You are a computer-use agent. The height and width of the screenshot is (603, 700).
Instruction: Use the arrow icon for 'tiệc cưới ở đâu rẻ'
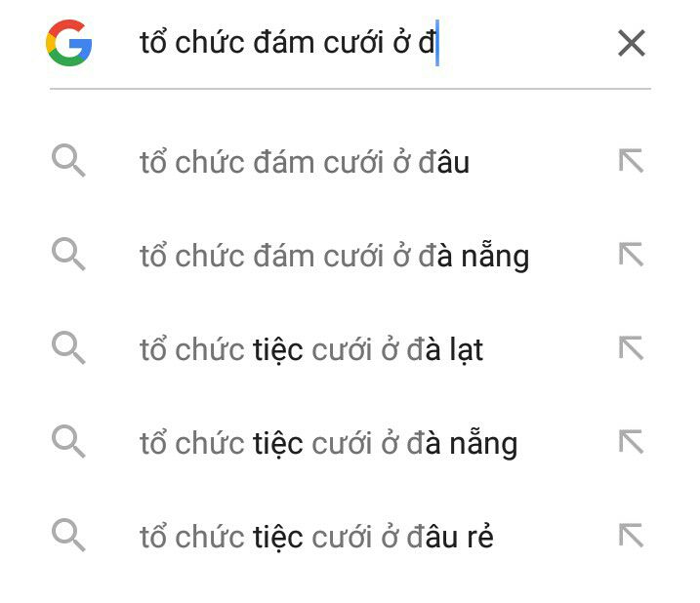632,535
